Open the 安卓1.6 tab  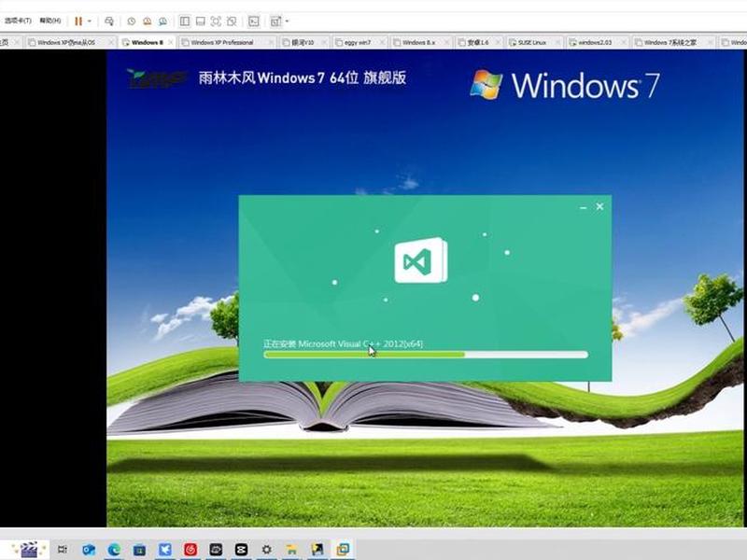[478, 42]
